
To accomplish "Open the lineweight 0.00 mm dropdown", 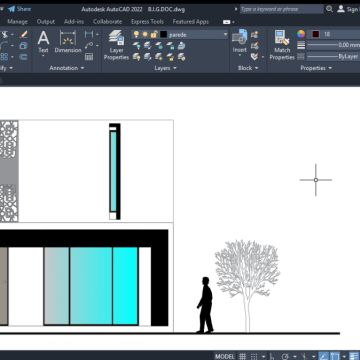I will tap(333, 45).
